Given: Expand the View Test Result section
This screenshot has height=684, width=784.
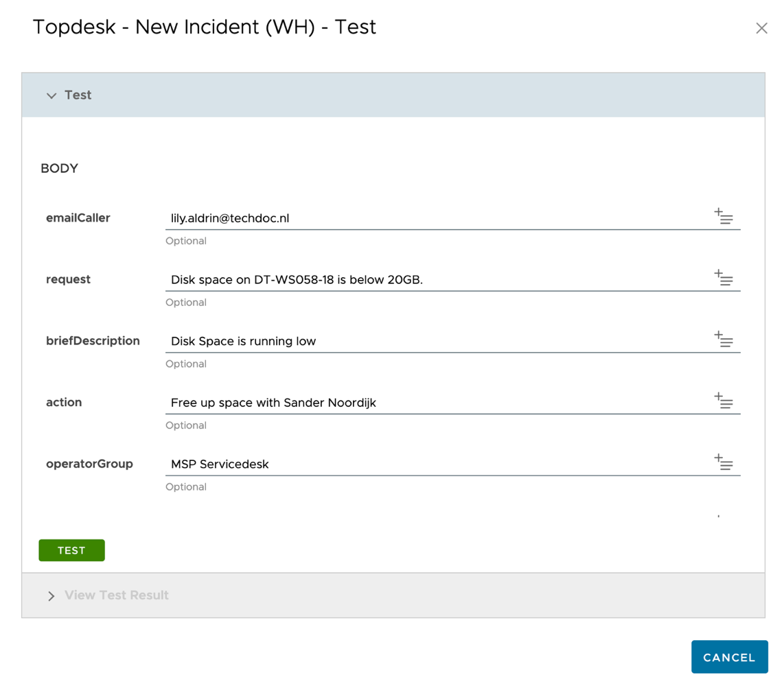Looking at the screenshot, I should pos(51,595).
